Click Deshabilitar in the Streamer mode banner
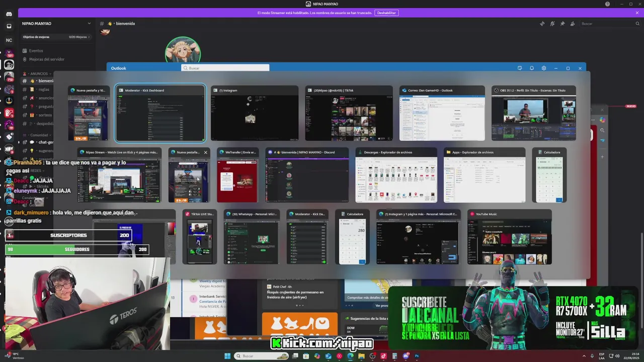The width and height of the screenshot is (644, 362). pos(386,13)
